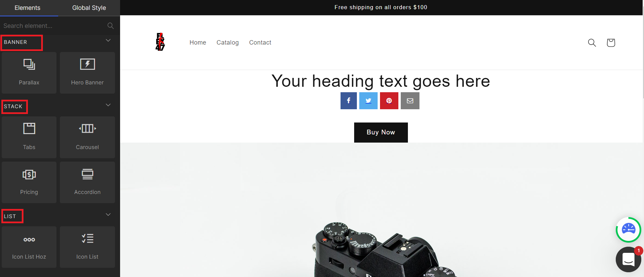Insert the Accordion element
The width and height of the screenshot is (644, 277).
87,182
